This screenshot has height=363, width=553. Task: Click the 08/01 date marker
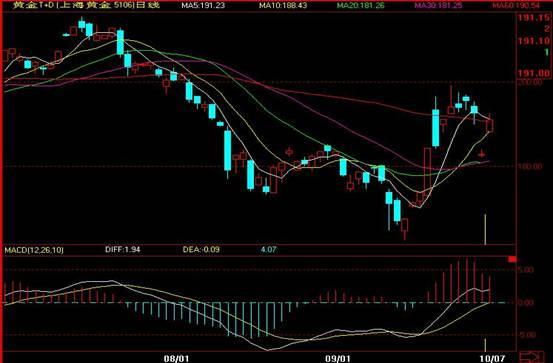tap(176, 358)
